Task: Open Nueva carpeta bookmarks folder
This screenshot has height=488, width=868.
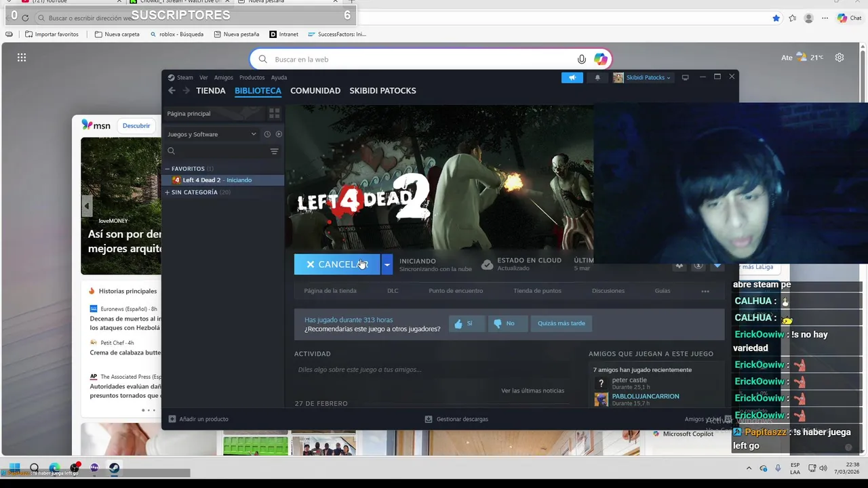Action: tap(117, 34)
